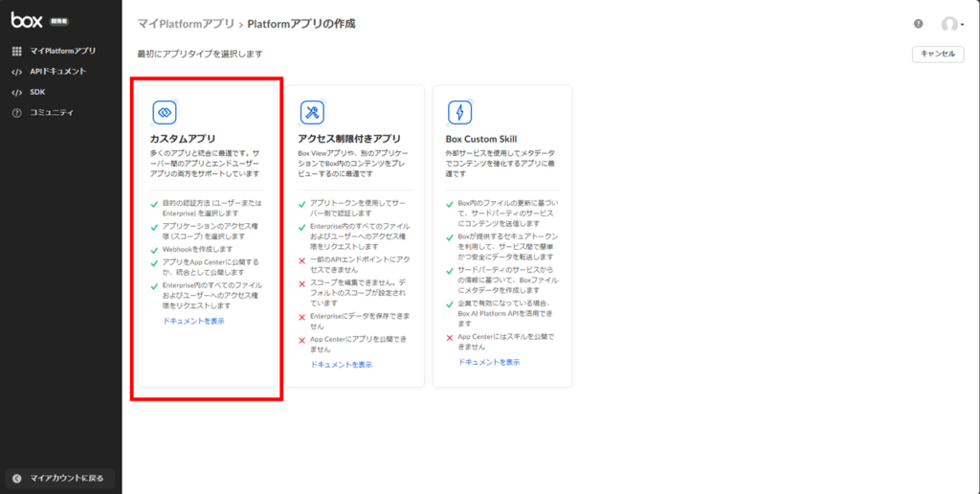Click 最初にアプリタイプを選択します instruction text
980x494 pixels.
(x=200, y=54)
